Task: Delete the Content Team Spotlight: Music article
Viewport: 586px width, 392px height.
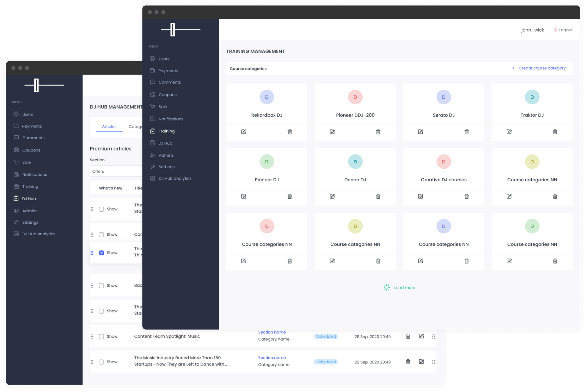Action: [x=408, y=336]
